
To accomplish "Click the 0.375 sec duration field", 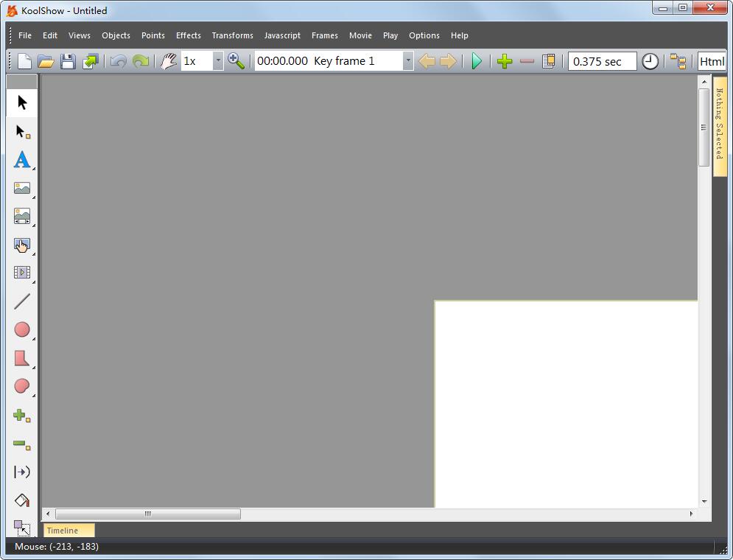I will tap(602, 61).
